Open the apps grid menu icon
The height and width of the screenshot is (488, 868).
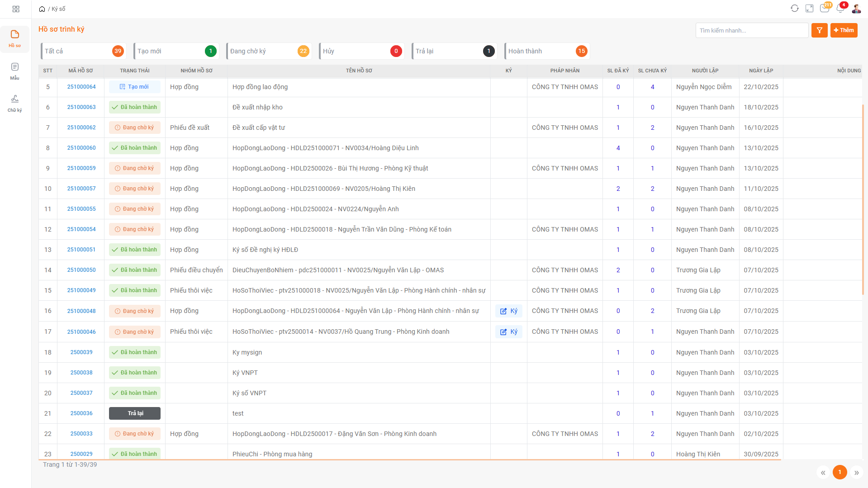(x=16, y=9)
